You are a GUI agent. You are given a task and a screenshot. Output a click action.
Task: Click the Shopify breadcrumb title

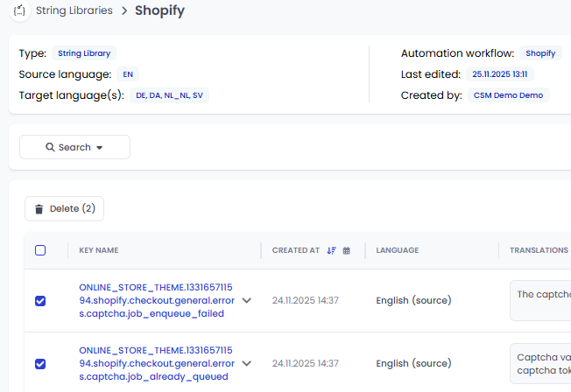[159, 10]
